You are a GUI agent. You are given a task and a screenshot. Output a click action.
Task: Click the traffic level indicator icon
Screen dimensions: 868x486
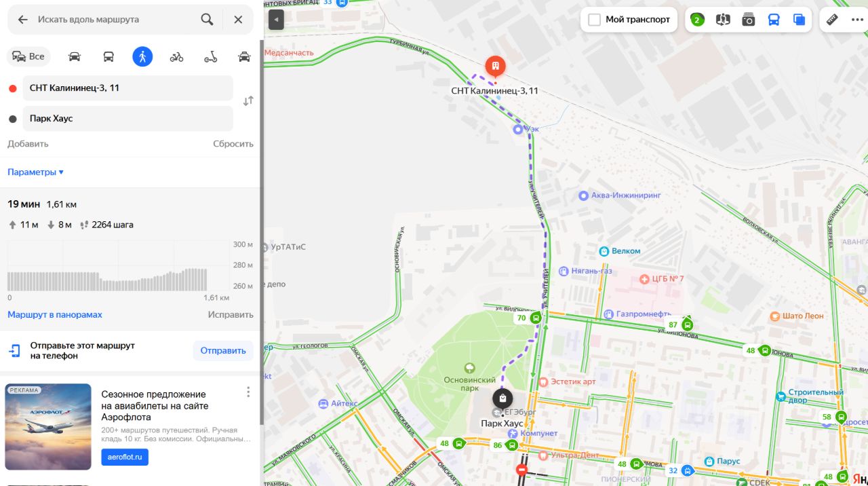697,20
